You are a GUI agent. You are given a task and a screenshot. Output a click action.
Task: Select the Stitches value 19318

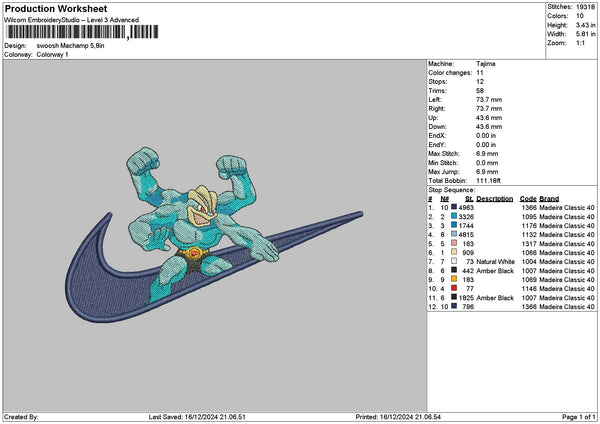point(585,7)
